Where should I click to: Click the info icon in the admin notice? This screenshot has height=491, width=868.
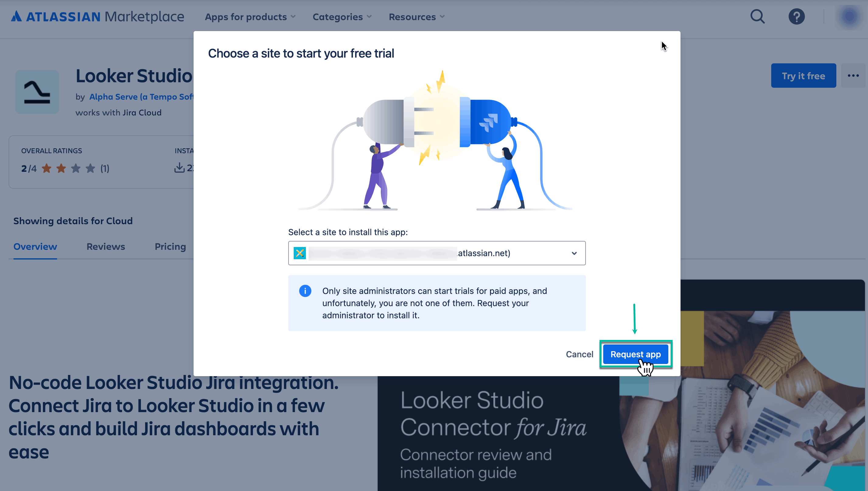[x=305, y=291]
